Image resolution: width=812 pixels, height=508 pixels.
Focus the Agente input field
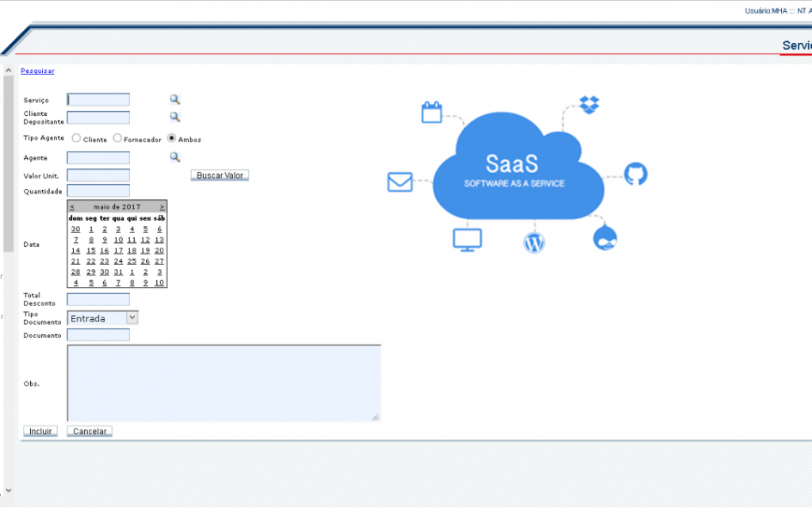click(98, 158)
